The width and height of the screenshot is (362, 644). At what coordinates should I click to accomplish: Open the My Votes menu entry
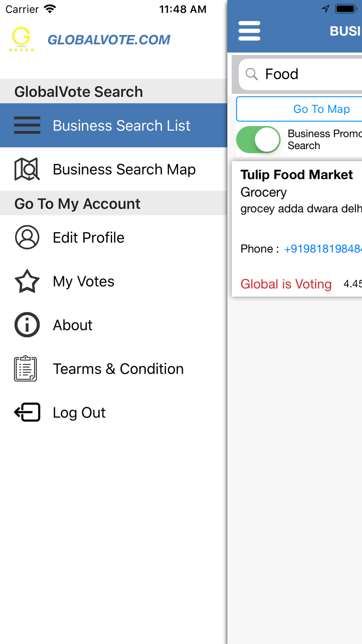[x=114, y=281]
